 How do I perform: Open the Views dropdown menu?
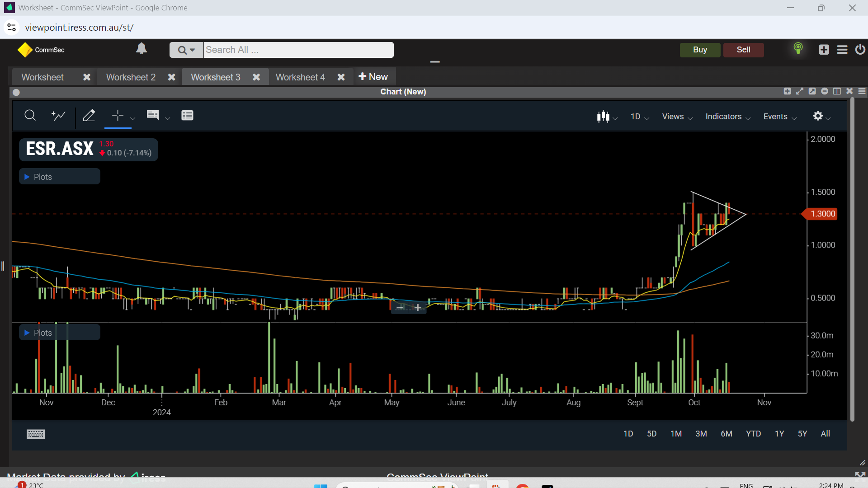677,117
